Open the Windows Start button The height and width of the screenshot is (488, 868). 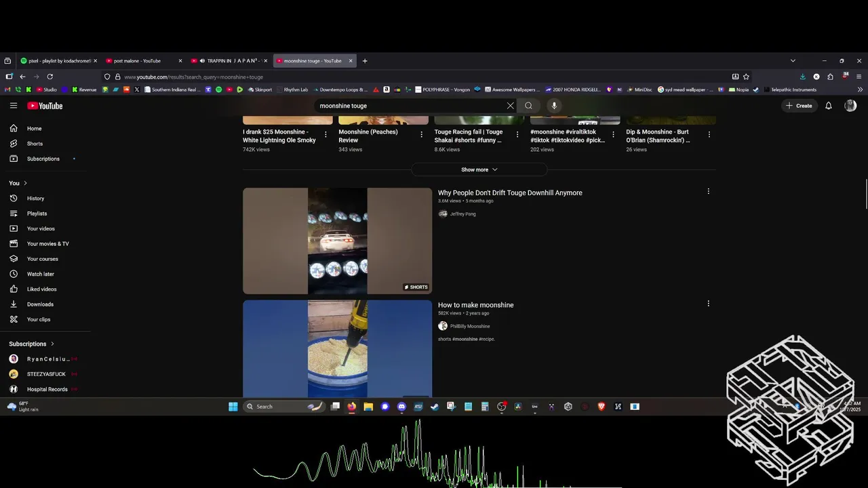point(233,407)
